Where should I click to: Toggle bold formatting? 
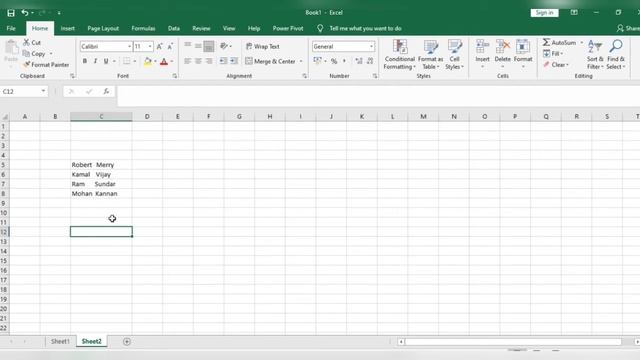[x=84, y=61]
